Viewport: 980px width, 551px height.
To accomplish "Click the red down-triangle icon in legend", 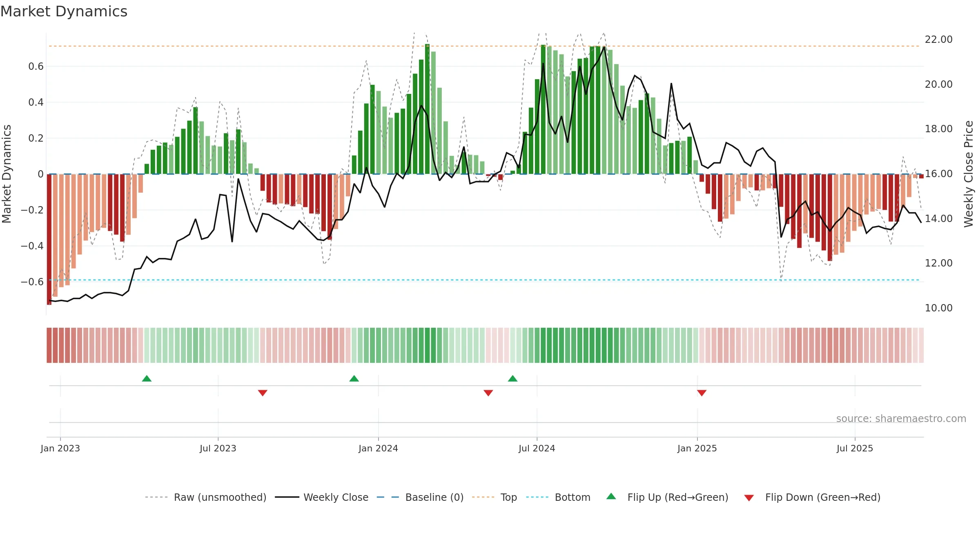I will [749, 498].
